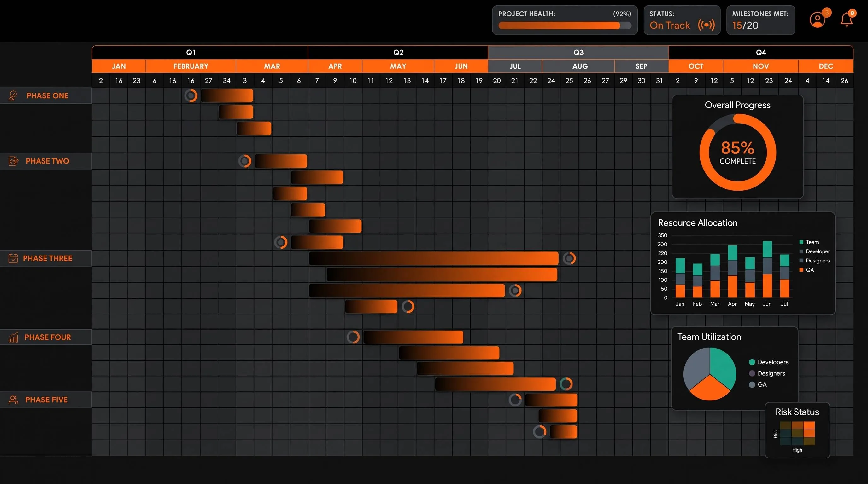This screenshot has width=868, height=484.
Task: Click the Project Health progress bar
Action: 565,26
